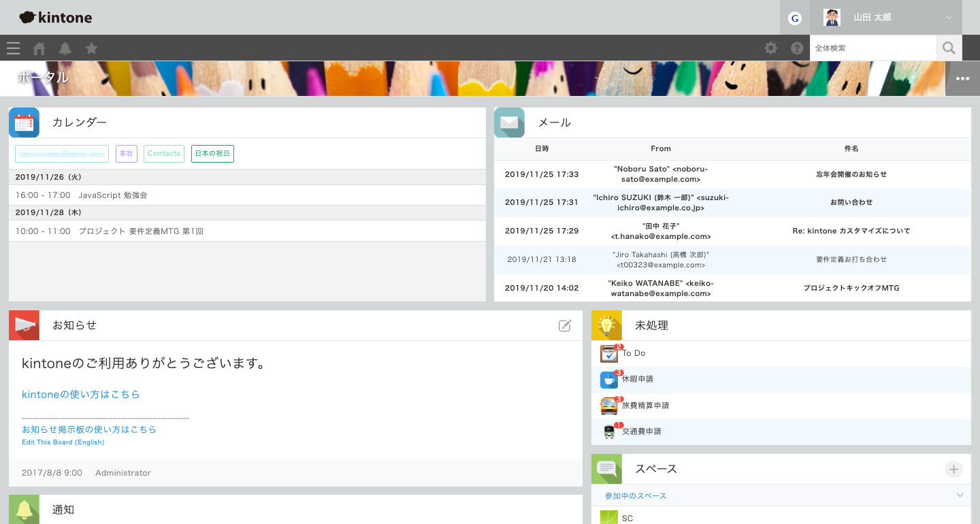The width and height of the screenshot is (980, 524).
Task: Open the kintoneの使い方はこちら link
Action: (80, 395)
